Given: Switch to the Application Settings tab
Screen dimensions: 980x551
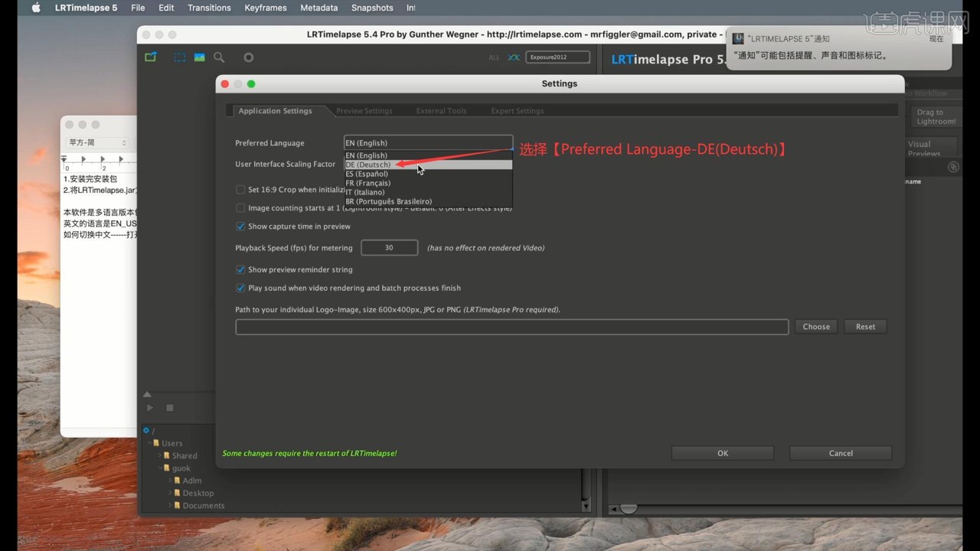Looking at the screenshot, I should (x=276, y=111).
